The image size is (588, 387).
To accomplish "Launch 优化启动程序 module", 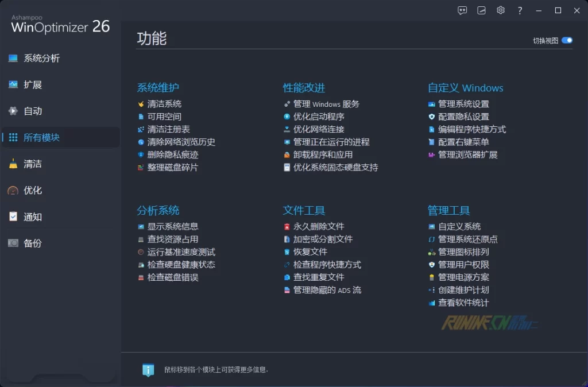I will click(x=319, y=117).
